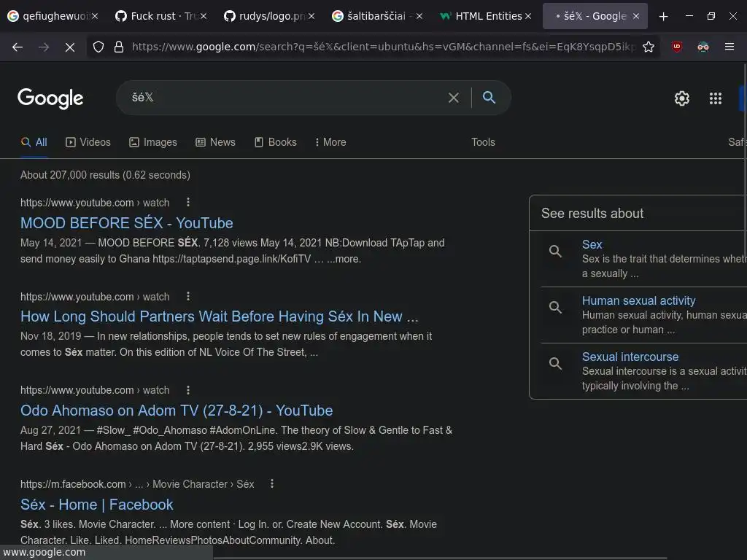Switch to the Fuck rust GitHub tab
This screenshot has height=560, width=747.
[161, 16]
